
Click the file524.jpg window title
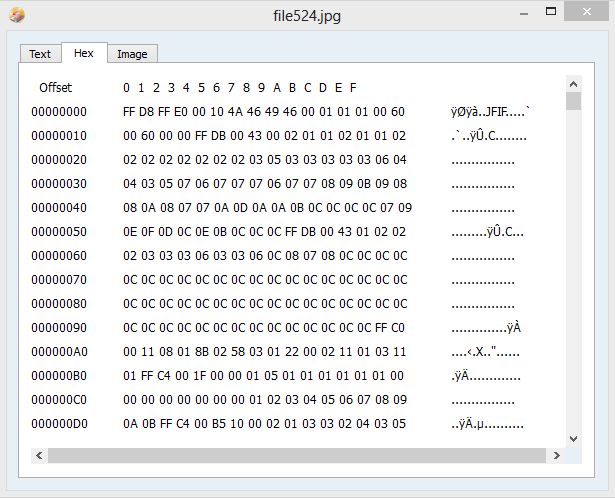[x=307, y=16]
